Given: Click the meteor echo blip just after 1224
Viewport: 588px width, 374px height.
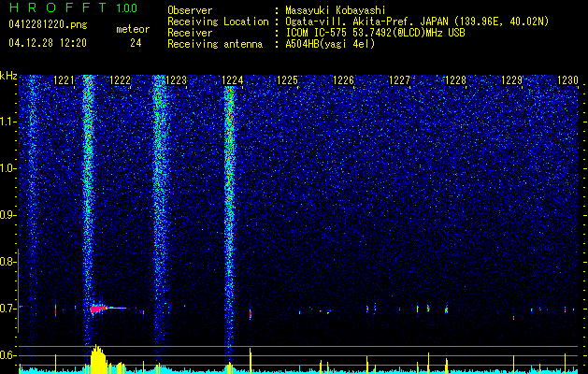Looking at the screenshot, I should 251,314.
